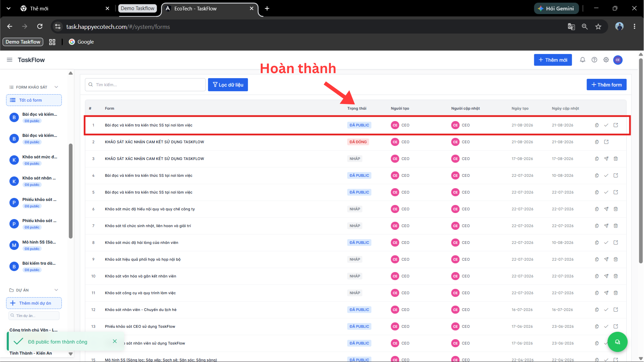Duplicate the 'công cụ và quy trình' form

(597, 293)
